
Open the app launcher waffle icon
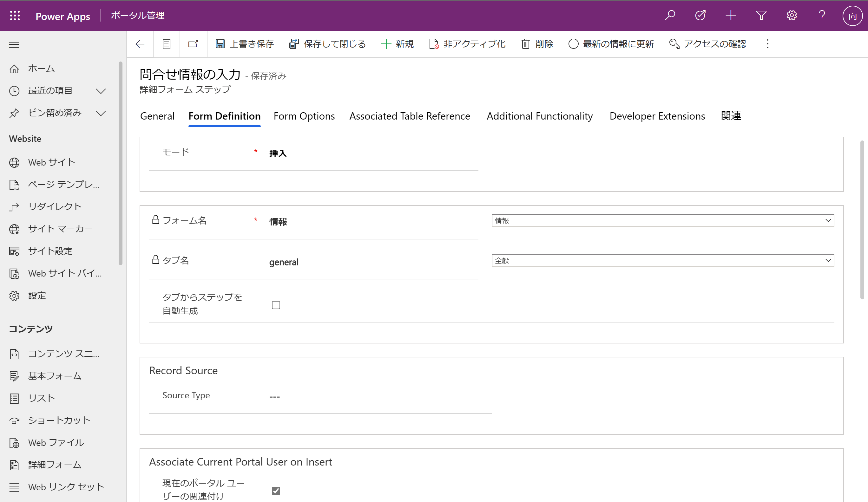[x=15, y=16]
